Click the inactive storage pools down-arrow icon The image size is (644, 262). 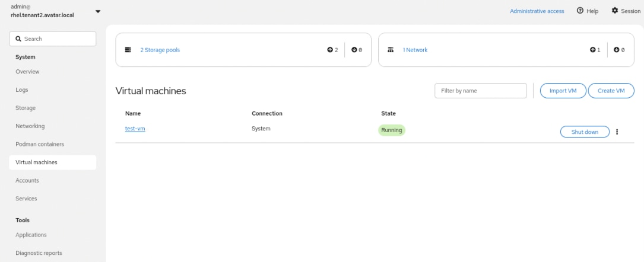tap(354, 50)
